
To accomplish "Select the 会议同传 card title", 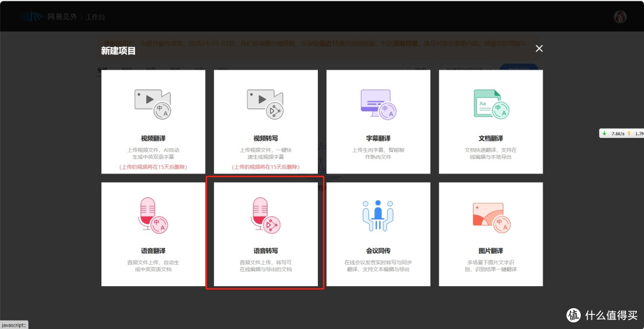I will click(x=378, y=251).
